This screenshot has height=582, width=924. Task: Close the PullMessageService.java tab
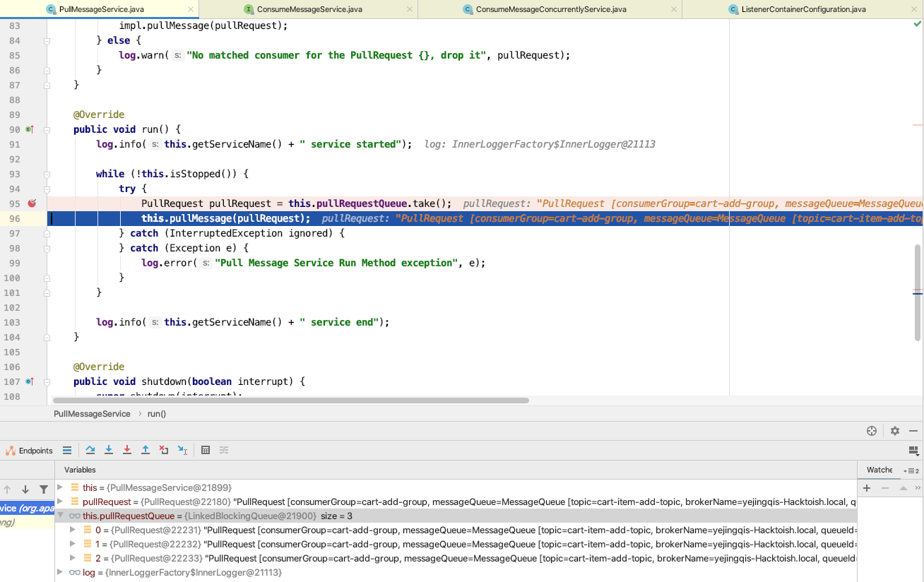coord(191,9)
